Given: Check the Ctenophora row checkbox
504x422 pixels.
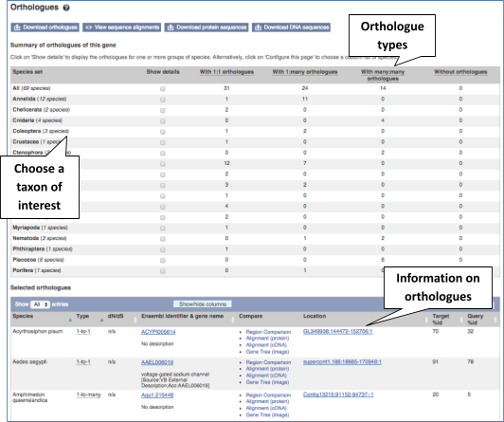Looking at the screenshot, I should 163,153.
